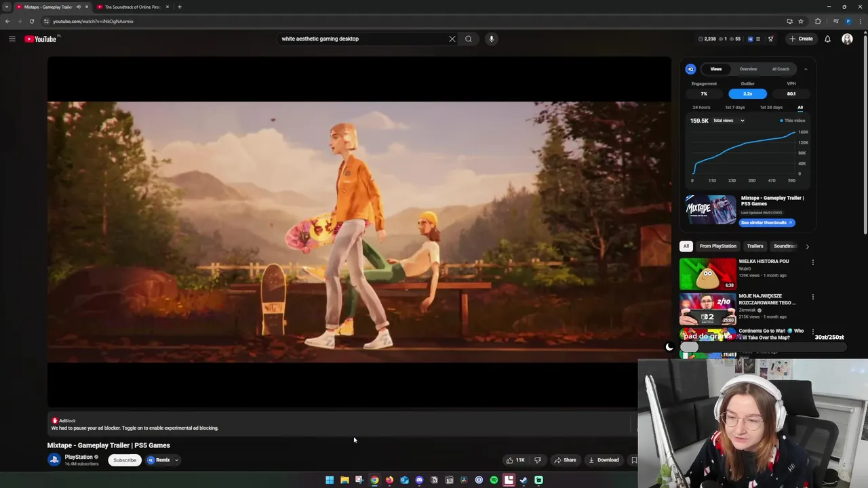This screenshot has height=488, width=868.
Task: Open the tab search dropdown
Action: pyautogui.click(x=7, y=7)
